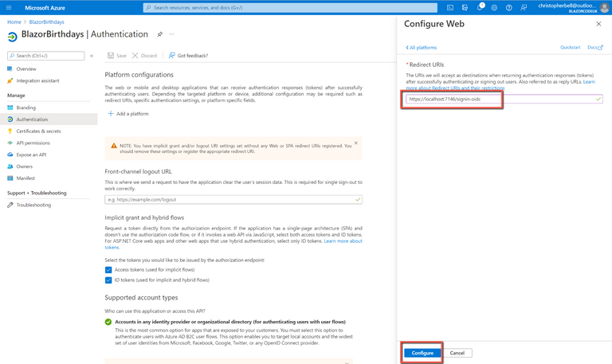This screenshot has height=364, width=612.
Task: Open Cloud Shell from top bar
Action: (x=450, y=7)
